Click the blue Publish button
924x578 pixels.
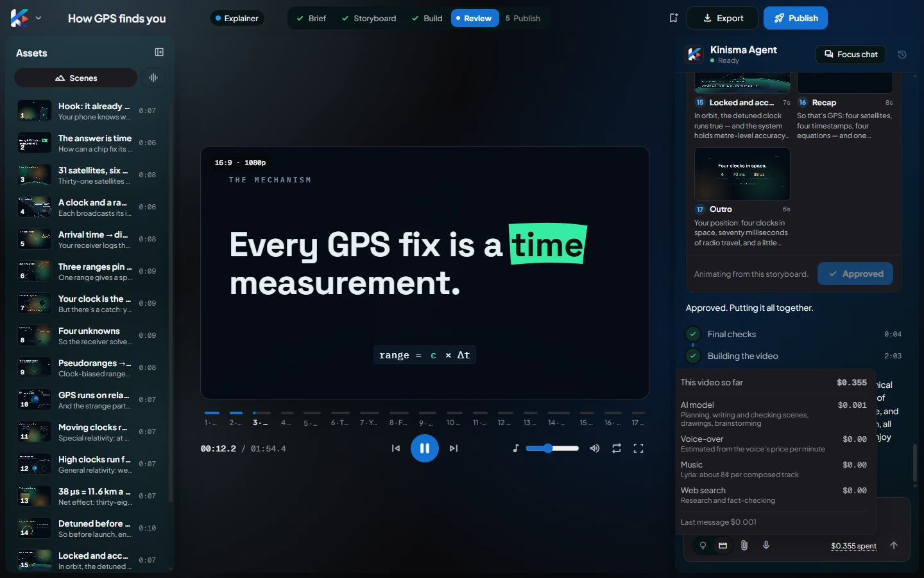tap(796, 18)
